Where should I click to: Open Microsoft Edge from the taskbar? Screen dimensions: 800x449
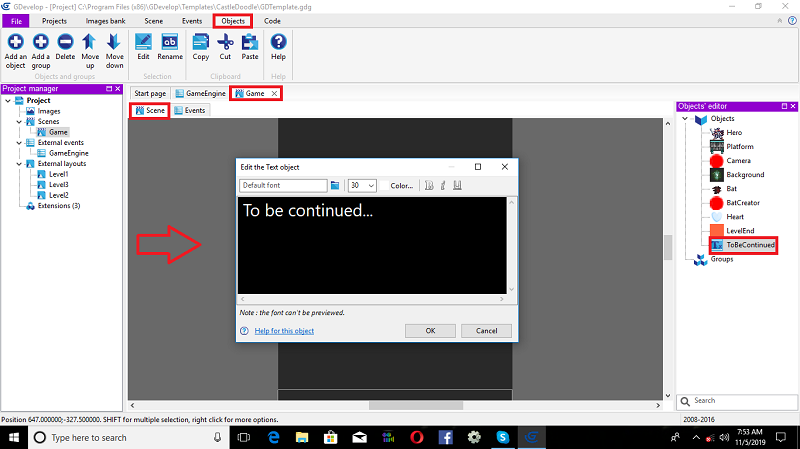tap(273, 437)
